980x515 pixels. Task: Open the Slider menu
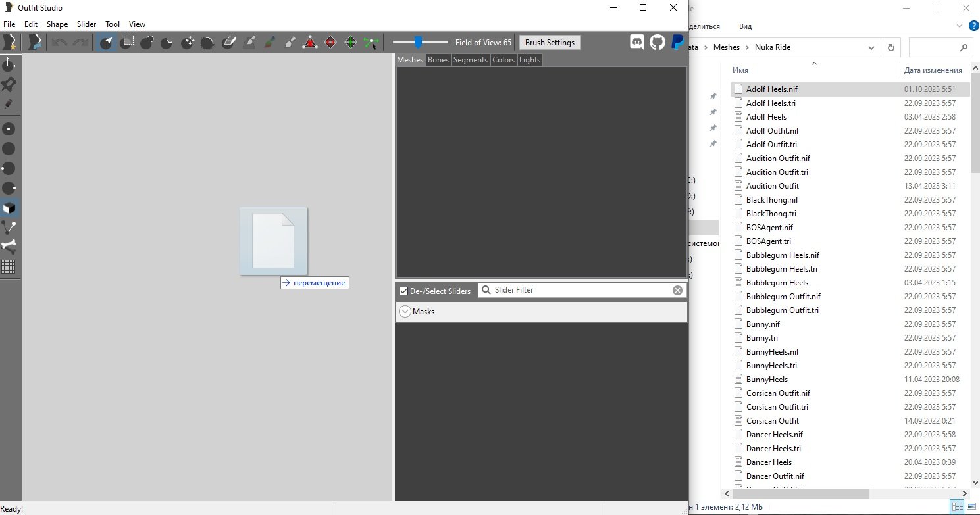click(x=86, y=24)
